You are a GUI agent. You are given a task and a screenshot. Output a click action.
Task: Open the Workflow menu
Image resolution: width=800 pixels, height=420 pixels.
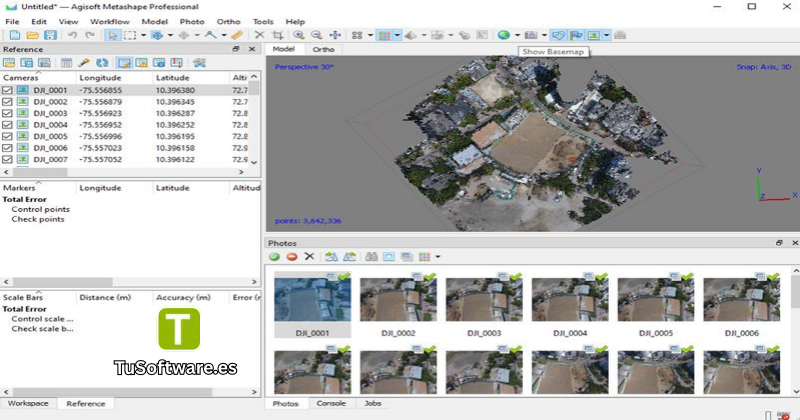[x=110, y=21]
